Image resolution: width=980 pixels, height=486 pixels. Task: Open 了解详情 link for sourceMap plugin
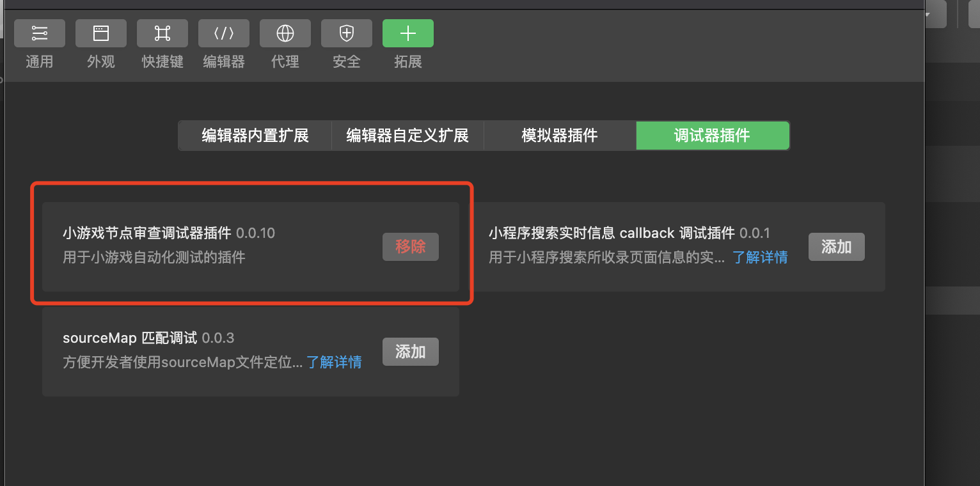click(334, 363)
